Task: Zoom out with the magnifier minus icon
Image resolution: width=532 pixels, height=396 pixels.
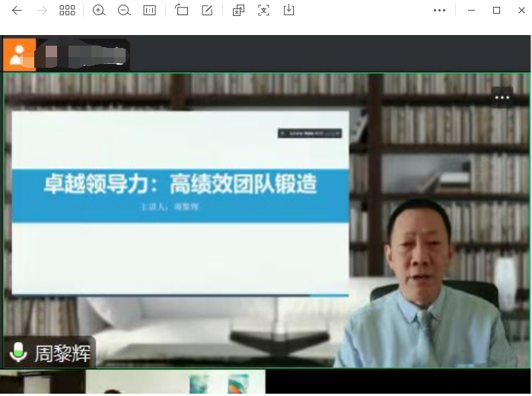Action: (x=124, y=11)
